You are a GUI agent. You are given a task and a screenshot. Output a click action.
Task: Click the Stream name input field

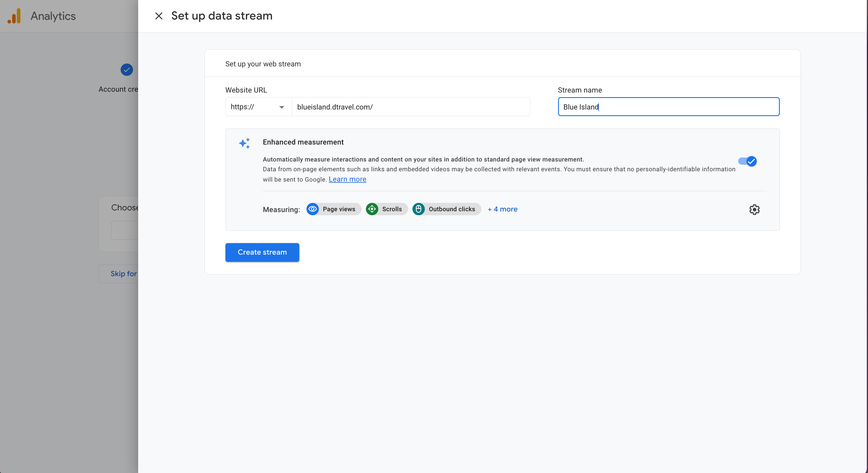[669, 107]
